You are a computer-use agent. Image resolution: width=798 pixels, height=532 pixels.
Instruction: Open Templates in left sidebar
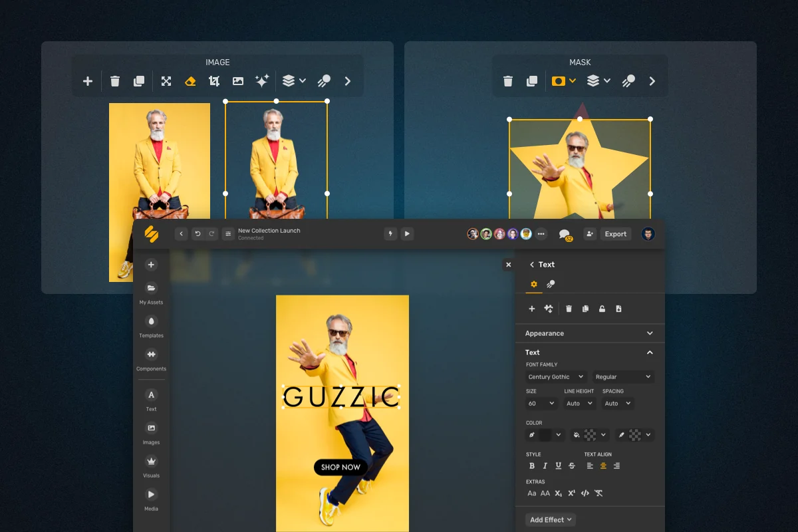(x=151, y=326)
